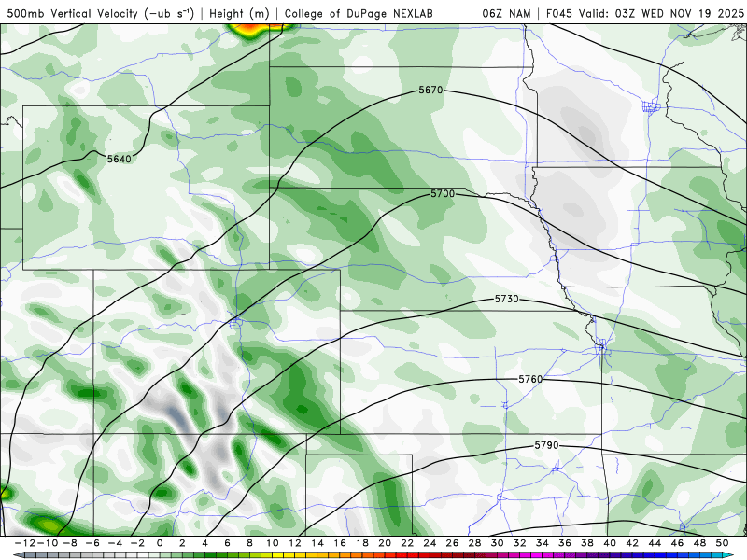Click the red-yellow velocity maximum at the map's top edge
747x560 pixels.
(249, 31)
